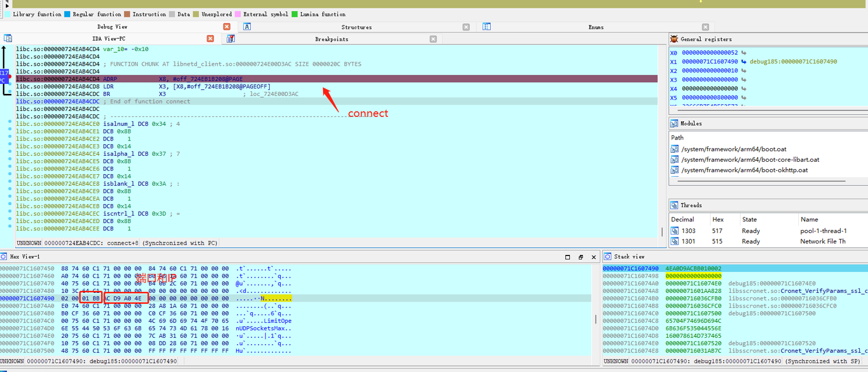
Task: Select module boot-core-libart.oat path
Action: point(750,160)
